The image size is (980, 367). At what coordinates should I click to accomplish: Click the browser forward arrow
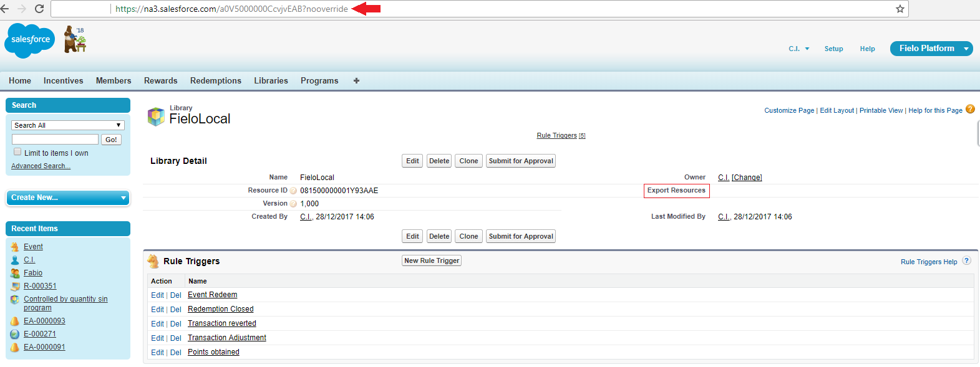click(22, 9)
